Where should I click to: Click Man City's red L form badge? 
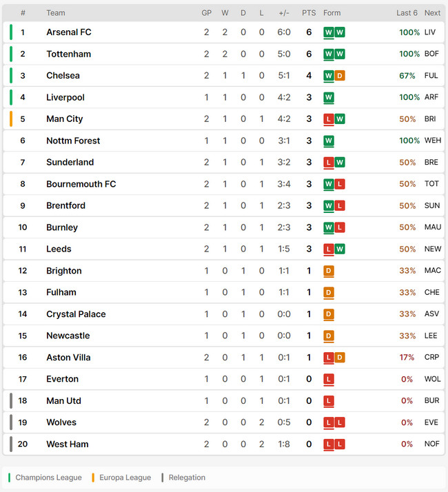click(329, 119)
